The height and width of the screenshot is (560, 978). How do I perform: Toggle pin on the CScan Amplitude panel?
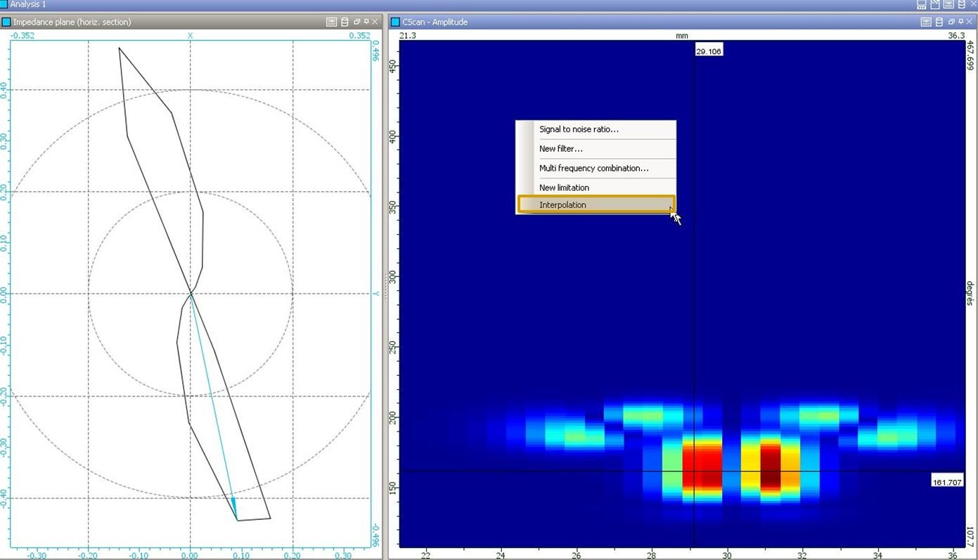[960, 22]
